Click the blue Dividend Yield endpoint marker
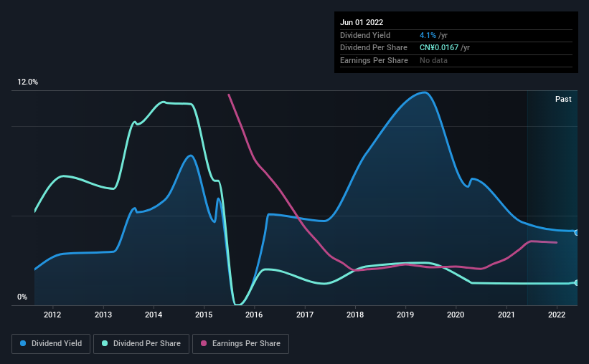Image resolution: width=589 pixels, height=364 pixels. click(577, 233)
